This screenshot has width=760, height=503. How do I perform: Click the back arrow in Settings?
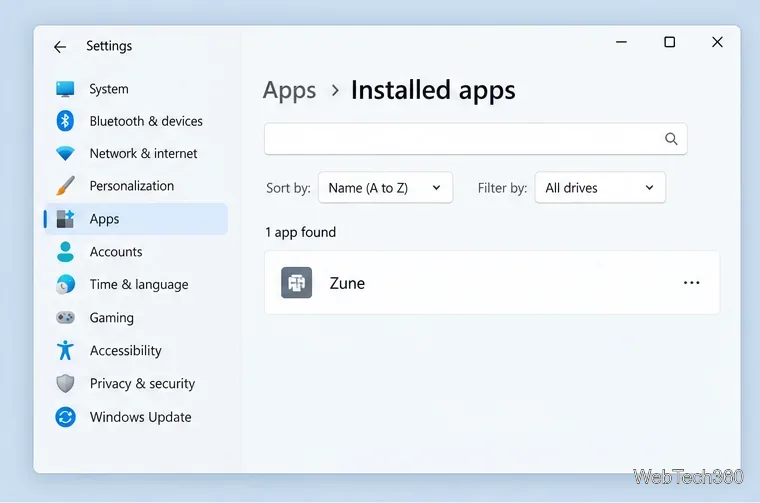pos(60,47)
